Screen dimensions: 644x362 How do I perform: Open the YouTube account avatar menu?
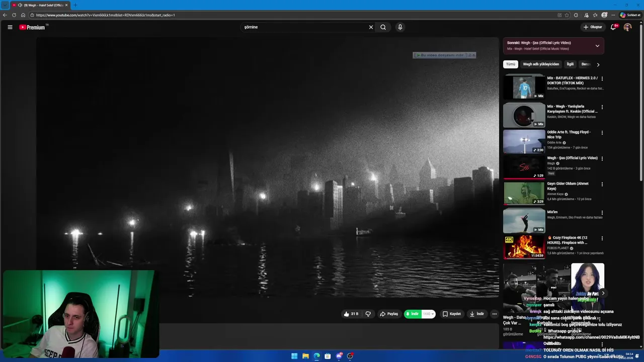coord(627,27)
